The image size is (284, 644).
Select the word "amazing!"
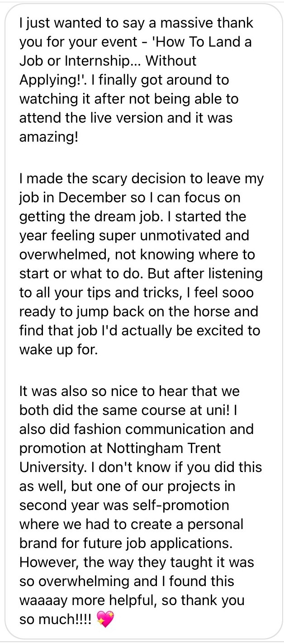[x=49, y=137]
